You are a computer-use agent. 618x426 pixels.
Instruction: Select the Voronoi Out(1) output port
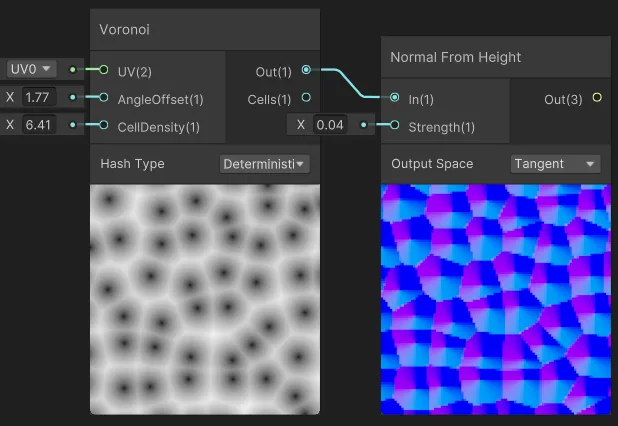click(306, 70)
